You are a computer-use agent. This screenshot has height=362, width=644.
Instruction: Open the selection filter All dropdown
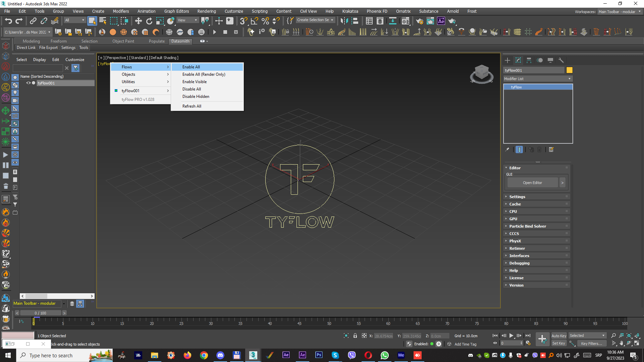tap(75, 20)
